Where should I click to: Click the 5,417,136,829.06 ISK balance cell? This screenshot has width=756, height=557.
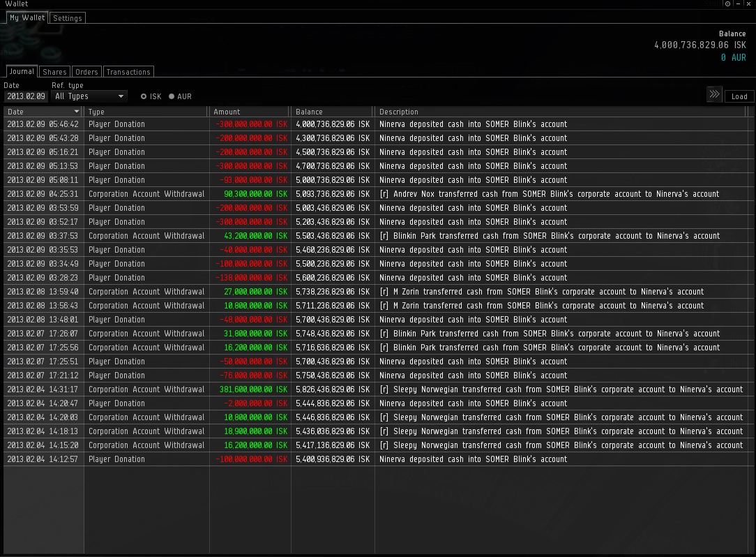[x=333, y=446]
